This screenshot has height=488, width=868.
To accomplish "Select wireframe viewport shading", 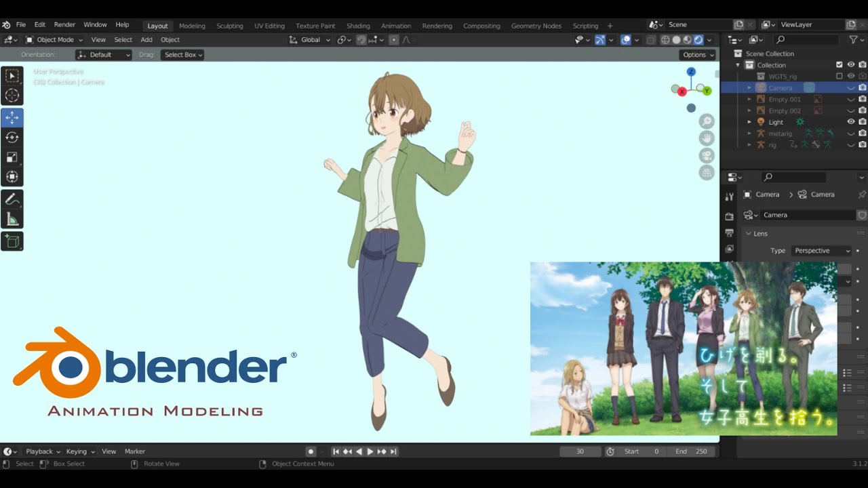I will point(665,40).
